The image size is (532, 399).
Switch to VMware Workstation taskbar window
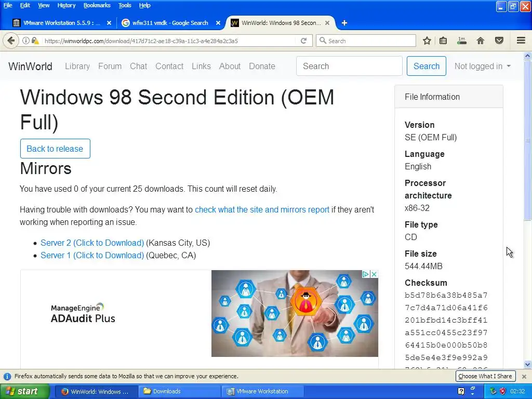click(262, 391)
